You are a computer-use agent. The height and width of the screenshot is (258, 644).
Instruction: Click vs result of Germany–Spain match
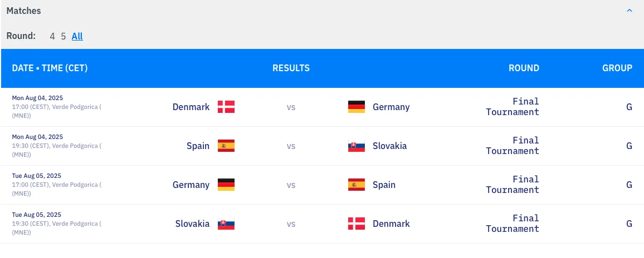pyautogui.click(x=291, y=185)
